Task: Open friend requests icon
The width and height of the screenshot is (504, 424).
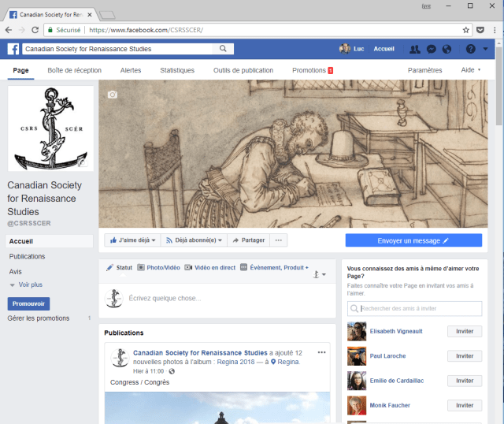Action: [x=415, y=49]
